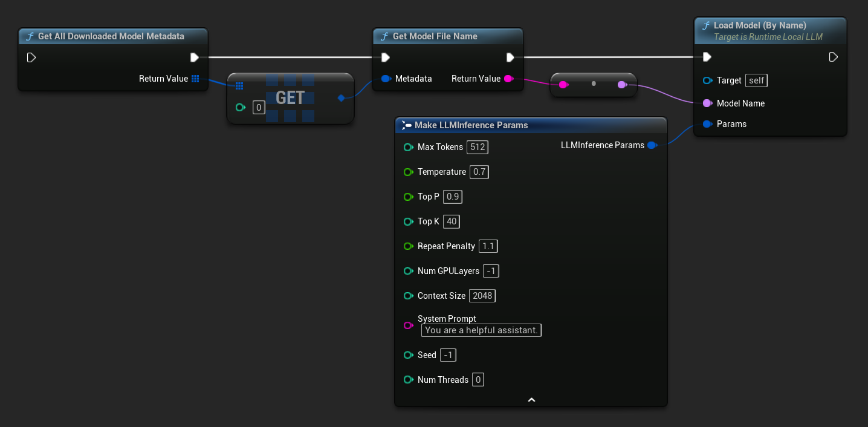
Task: Click the Model Name input pin on Load Model
Action: 708,103
